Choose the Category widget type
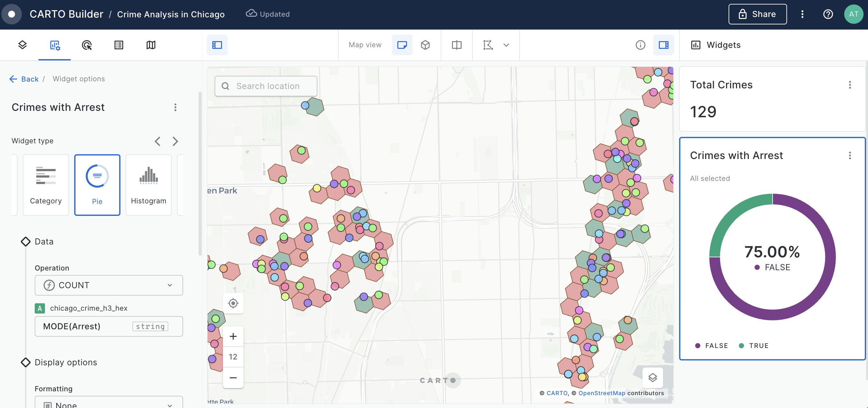 click(x=46, y=185)
